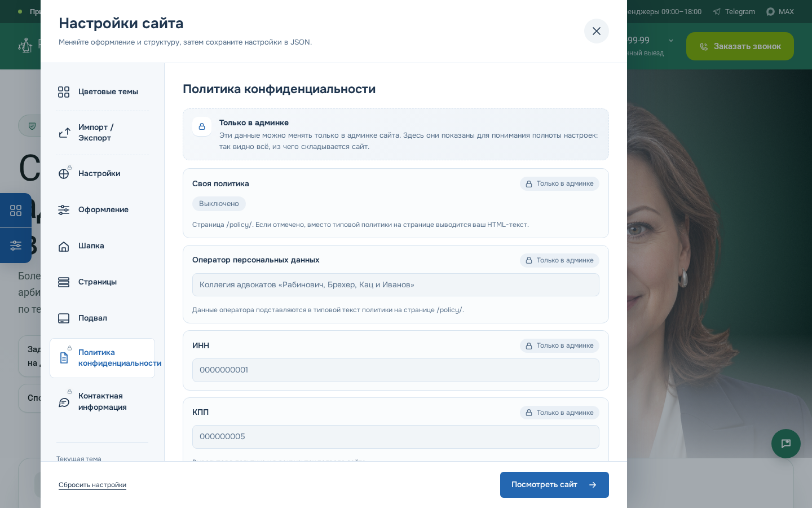
Task: Click Заказать звонок button on the site
Action: click(x=740, y=46)
